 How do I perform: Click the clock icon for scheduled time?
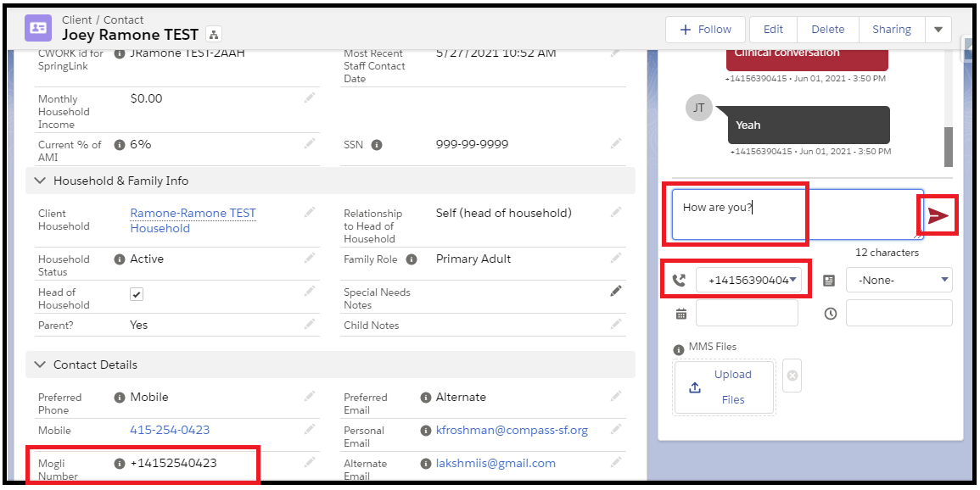click(x=830, y=314)
